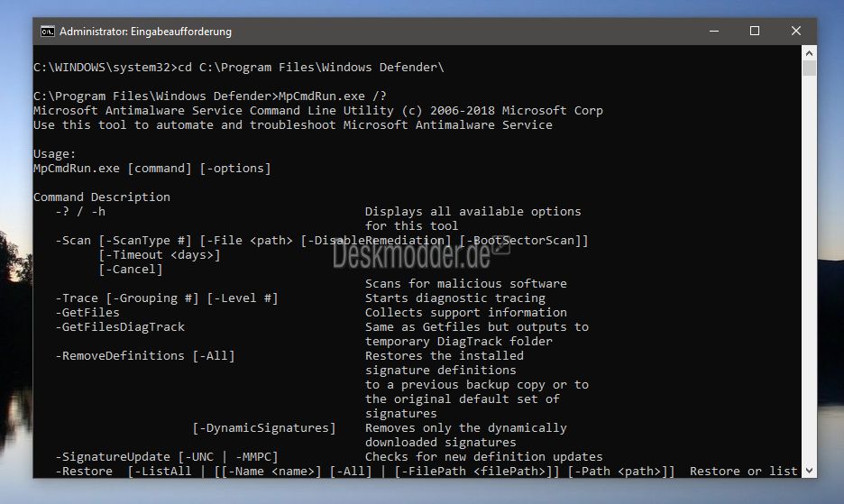Click the '-Scan [-ScanType #]' line
The image size is (844, 504).
322,240
